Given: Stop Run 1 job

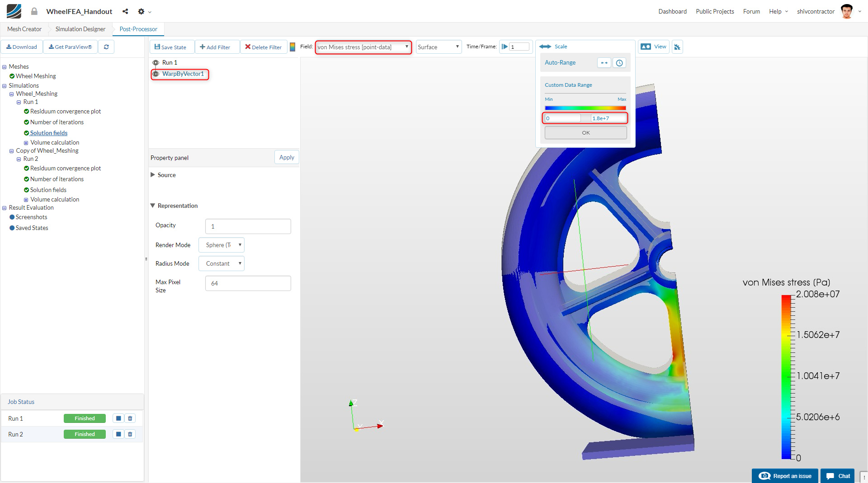Looking at the screenshot, I should click(118, 418).
